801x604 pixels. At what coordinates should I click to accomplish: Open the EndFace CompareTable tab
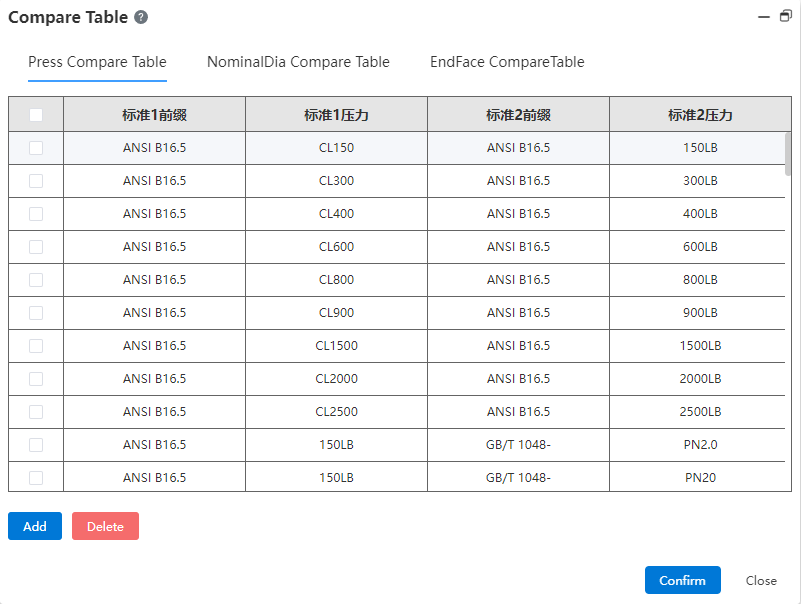(507, 62)
